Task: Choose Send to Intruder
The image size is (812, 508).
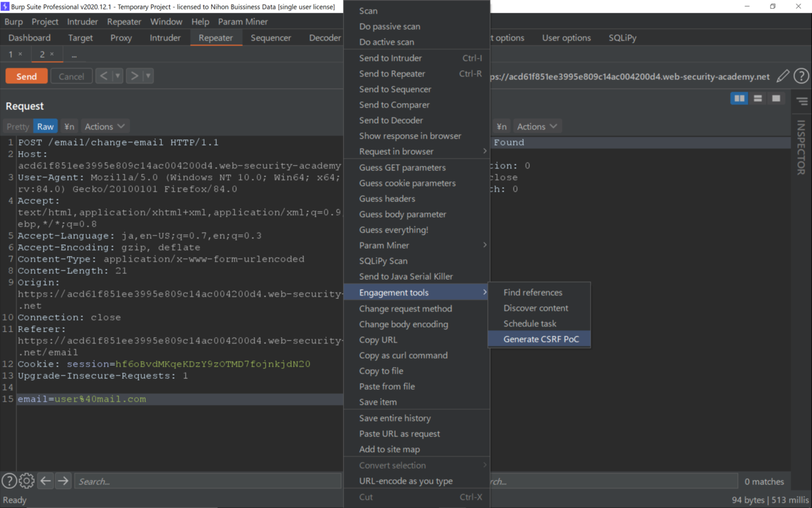Action: tap(416, 58)
